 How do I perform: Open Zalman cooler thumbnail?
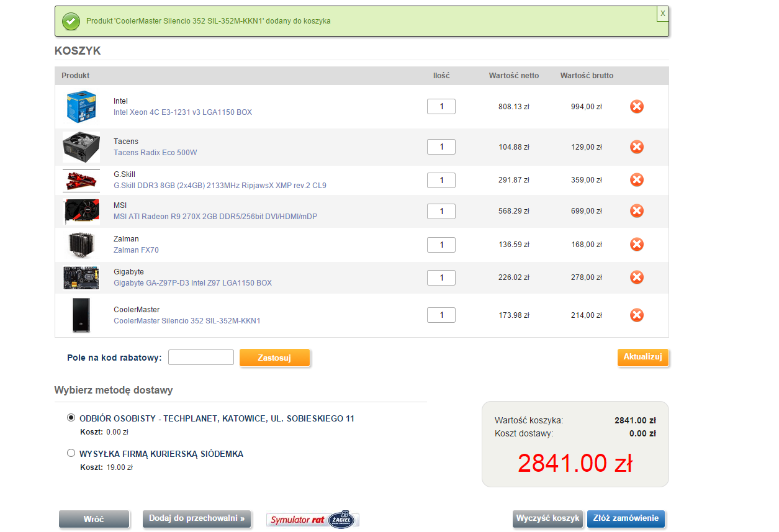coord(81,244)
